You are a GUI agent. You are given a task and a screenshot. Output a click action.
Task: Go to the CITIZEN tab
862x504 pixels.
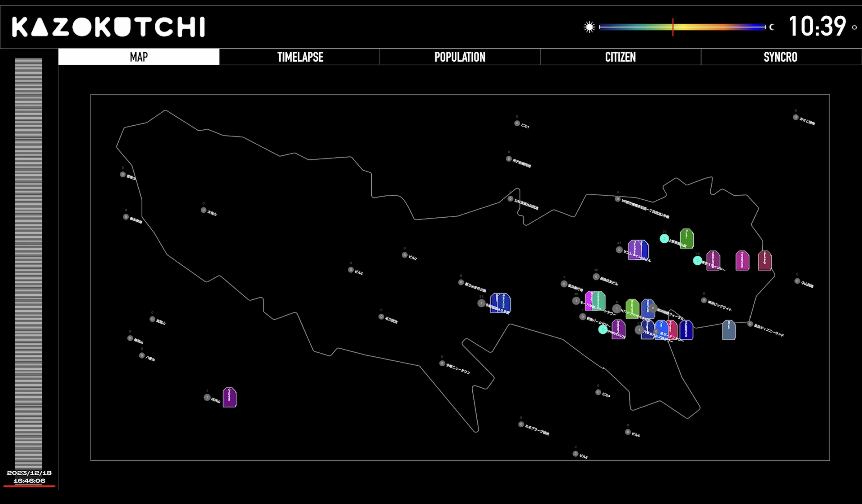pos(620,57)
